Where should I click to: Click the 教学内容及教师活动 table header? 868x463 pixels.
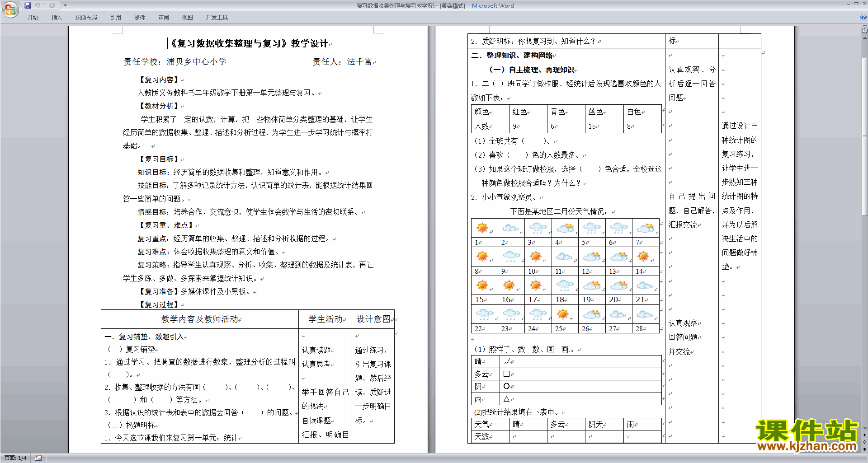pos(199,319)
